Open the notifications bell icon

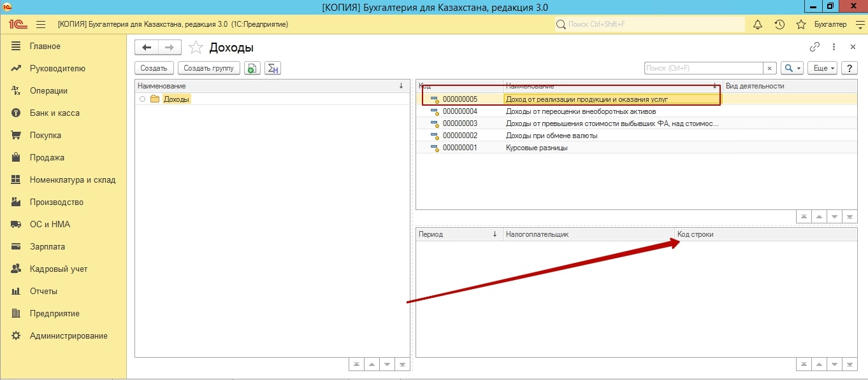758,24
